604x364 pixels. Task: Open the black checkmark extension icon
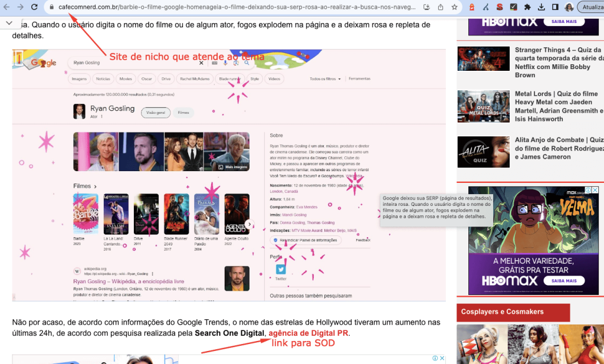[514, 7]
